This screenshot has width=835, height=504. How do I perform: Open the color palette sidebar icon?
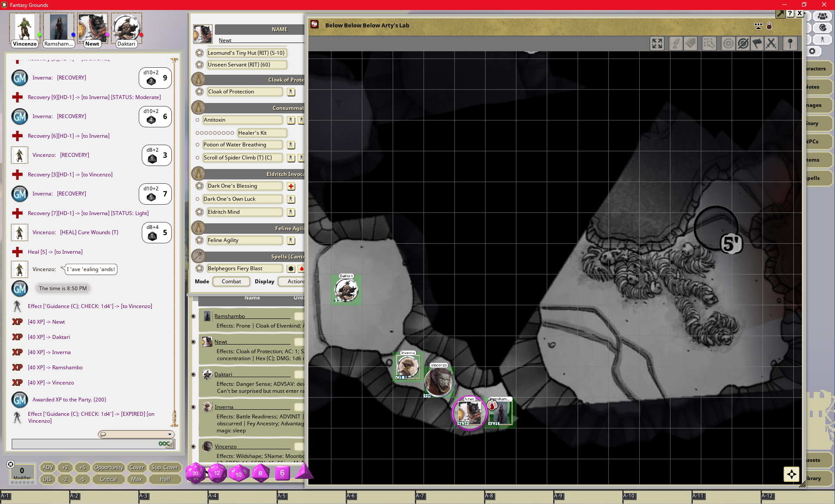822,27
